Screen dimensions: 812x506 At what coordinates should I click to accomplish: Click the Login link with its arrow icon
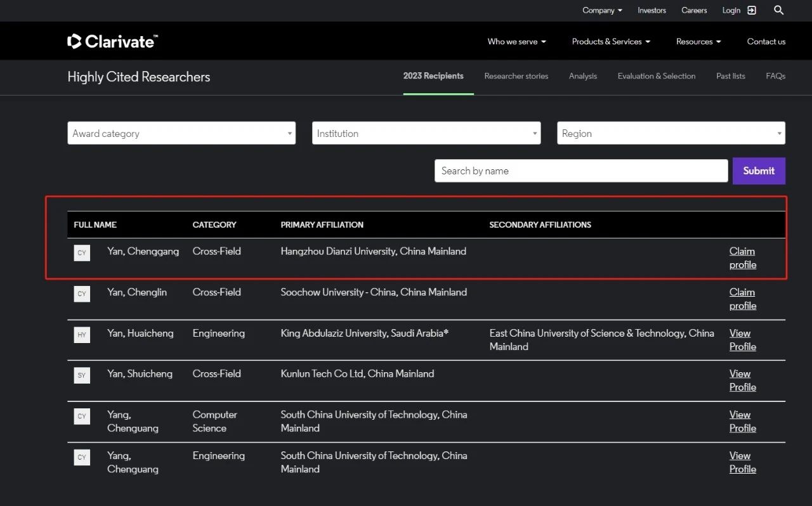(739, 10)
